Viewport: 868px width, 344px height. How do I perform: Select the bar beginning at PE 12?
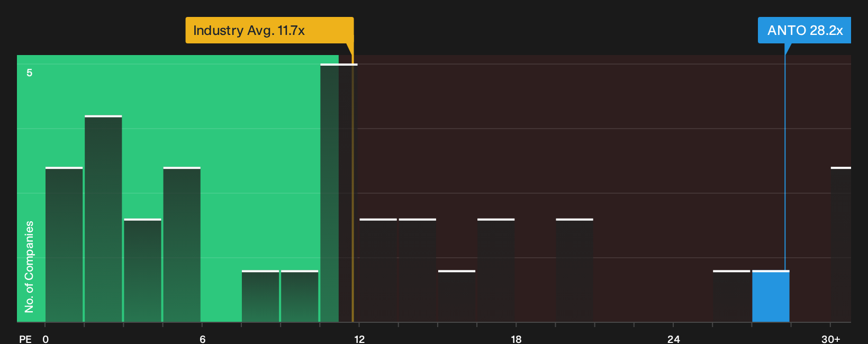pyautogui.click(x=378, y=270)
